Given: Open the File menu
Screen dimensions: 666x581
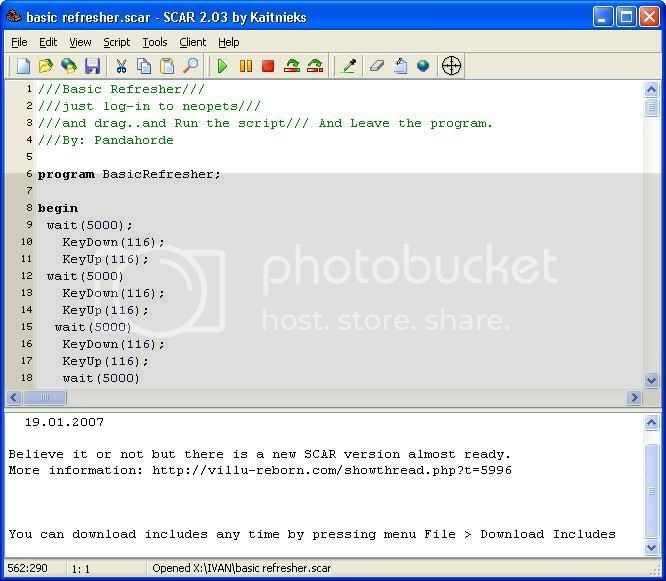Looking at the screenshot, I should click(20, 42).
